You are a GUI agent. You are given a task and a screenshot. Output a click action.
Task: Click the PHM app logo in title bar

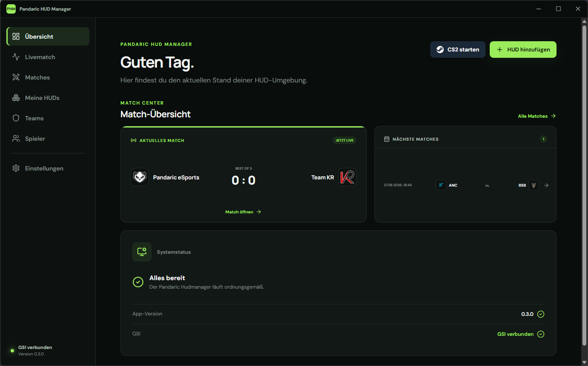point(11,9)
